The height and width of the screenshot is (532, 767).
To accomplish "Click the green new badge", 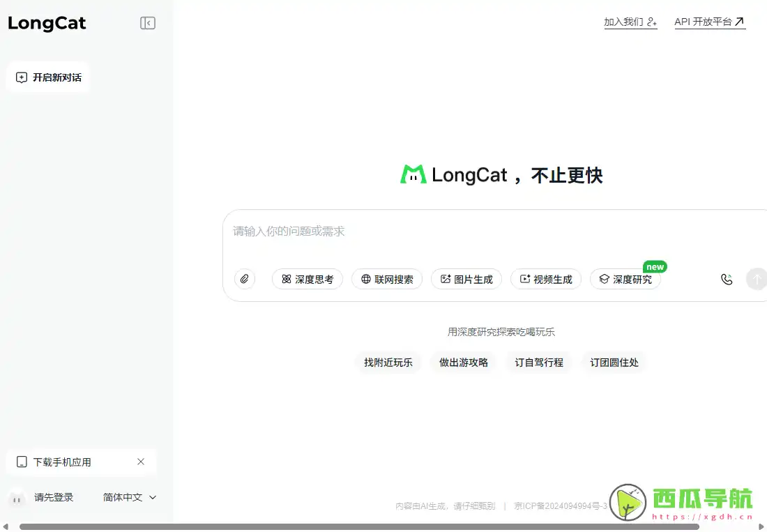I will point(655,267).
